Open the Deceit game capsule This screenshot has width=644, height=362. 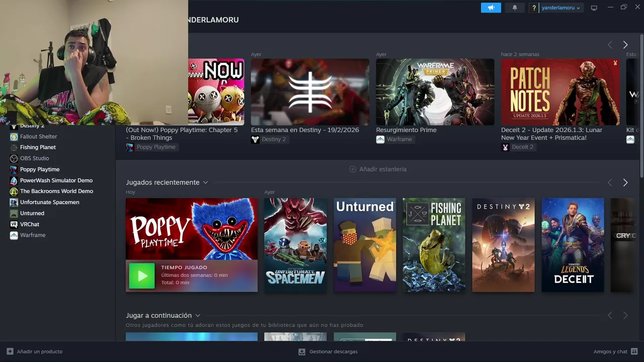coord(573,245)
